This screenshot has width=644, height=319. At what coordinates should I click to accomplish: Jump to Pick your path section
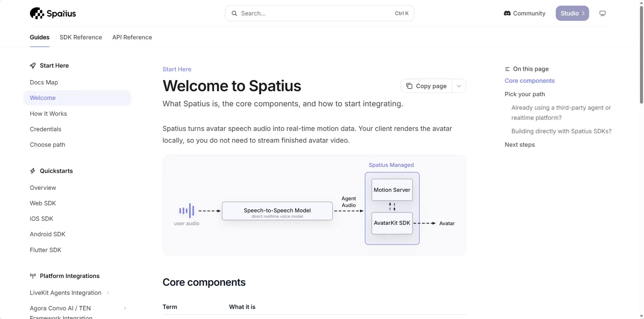(x=525, y=94)
